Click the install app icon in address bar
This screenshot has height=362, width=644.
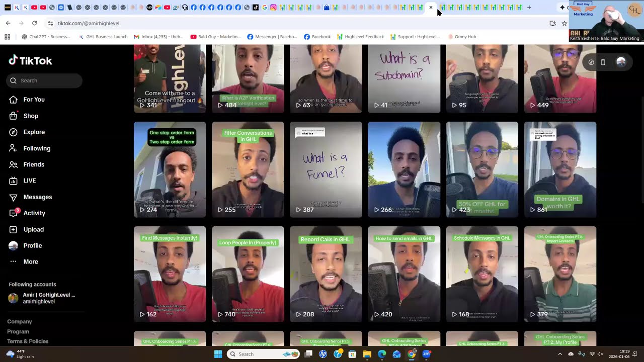pyautogui.click(x=552, y=23)
